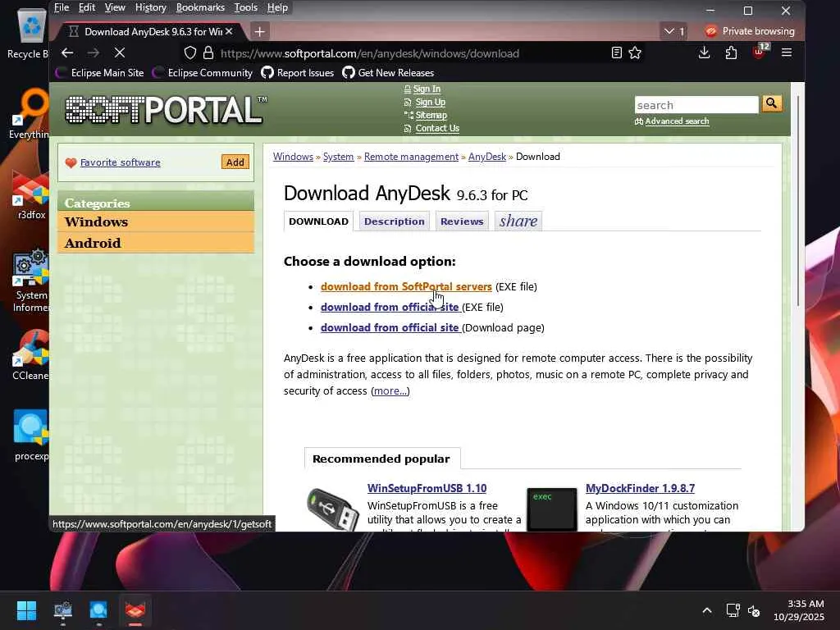840x630 pixels.
Task: Open the View menu
Action: 115,7
